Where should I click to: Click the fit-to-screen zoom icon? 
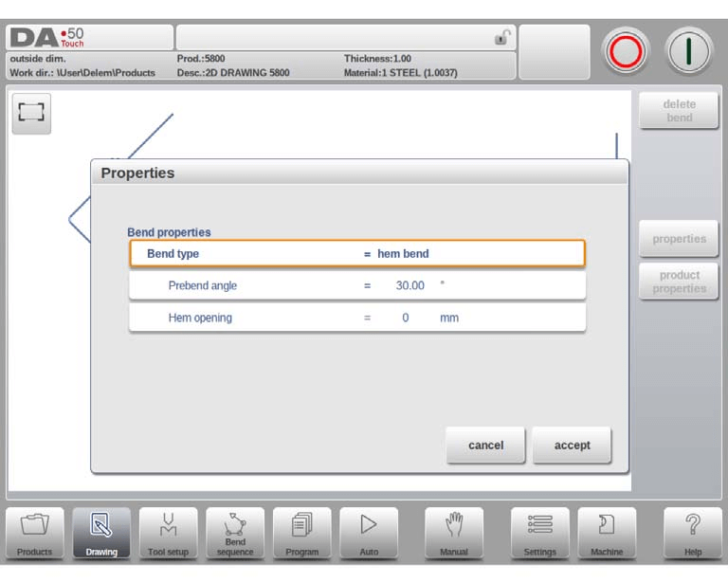[31, 113]
